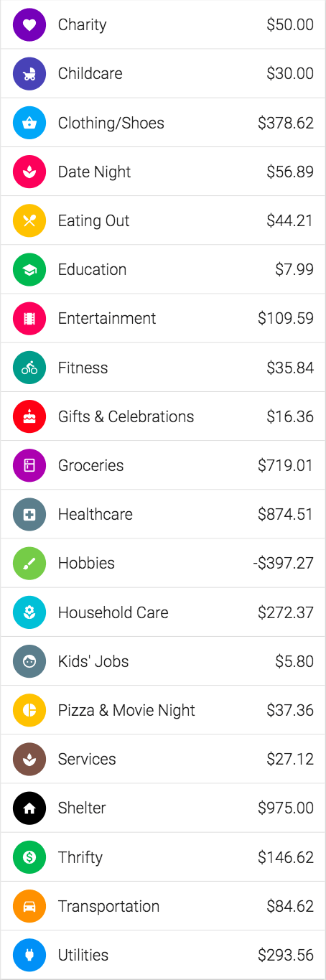Click the purple heart Charity icon
The image size is (326, 980).
point(29,24)
